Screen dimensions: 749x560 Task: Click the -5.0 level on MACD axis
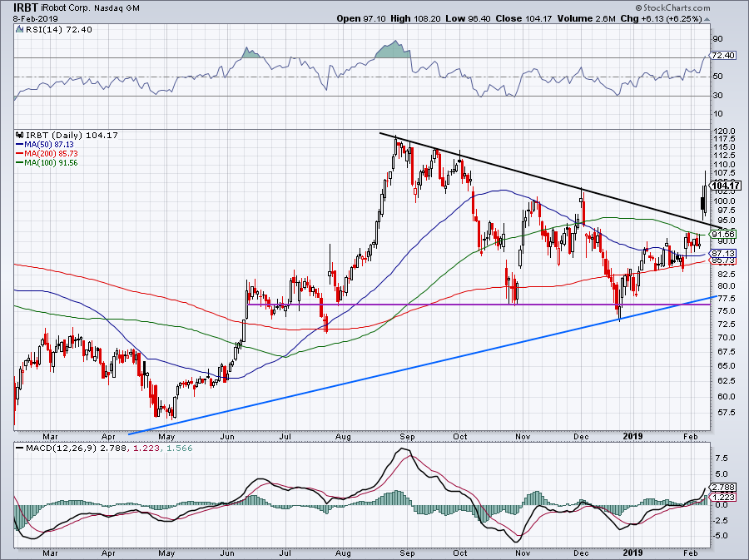tap(721, 536)
